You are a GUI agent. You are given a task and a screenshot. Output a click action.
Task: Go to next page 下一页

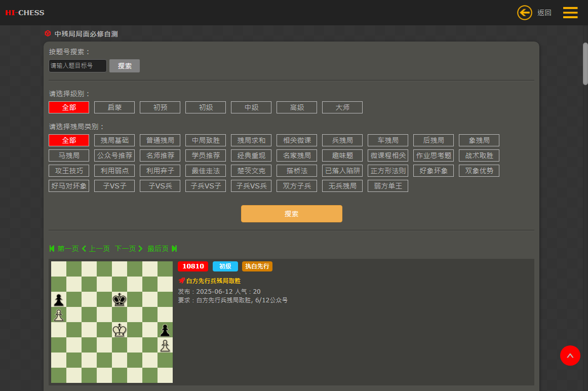129,249
